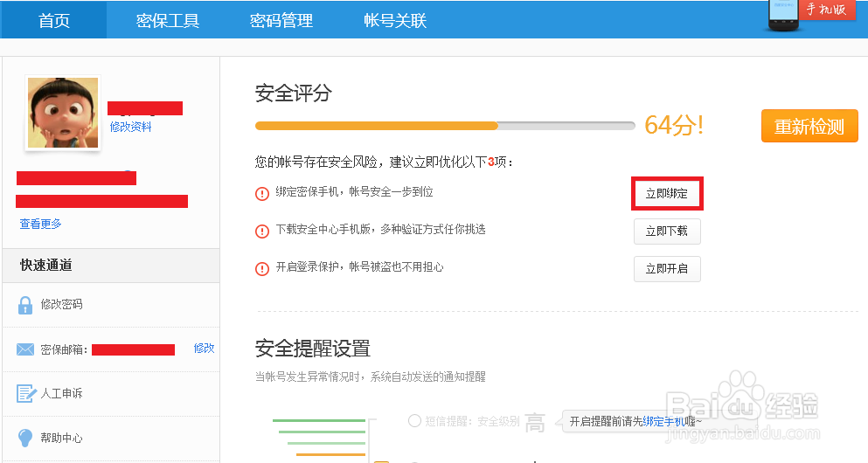Open the 帮助中心 help center

pyautogui.click(x=61, y=439)
